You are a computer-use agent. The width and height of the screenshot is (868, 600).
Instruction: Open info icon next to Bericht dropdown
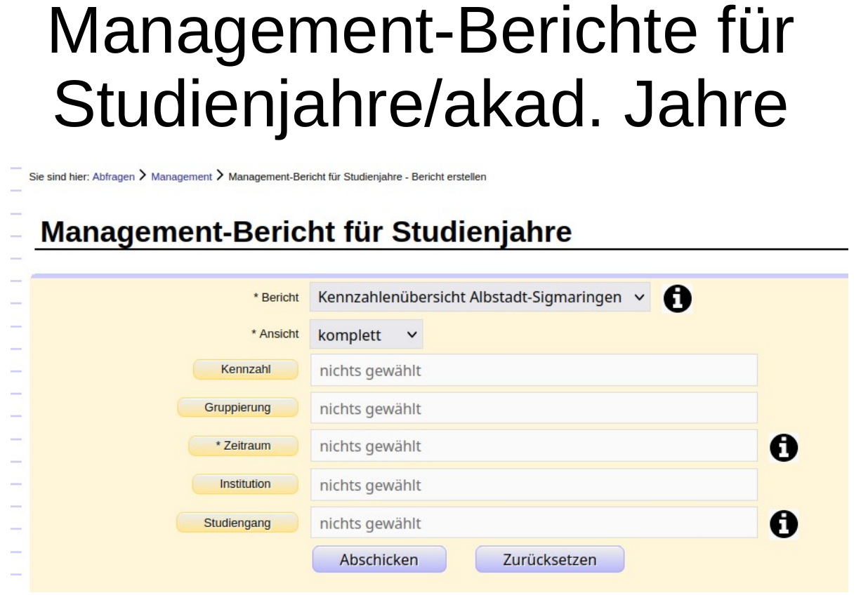677,298
